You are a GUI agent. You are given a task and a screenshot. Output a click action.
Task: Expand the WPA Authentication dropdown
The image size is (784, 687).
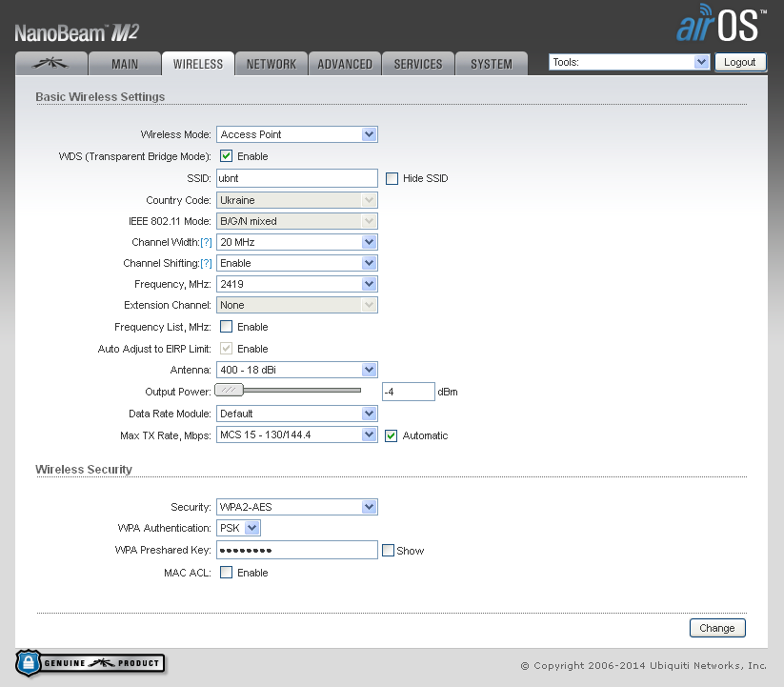(238, 528)
